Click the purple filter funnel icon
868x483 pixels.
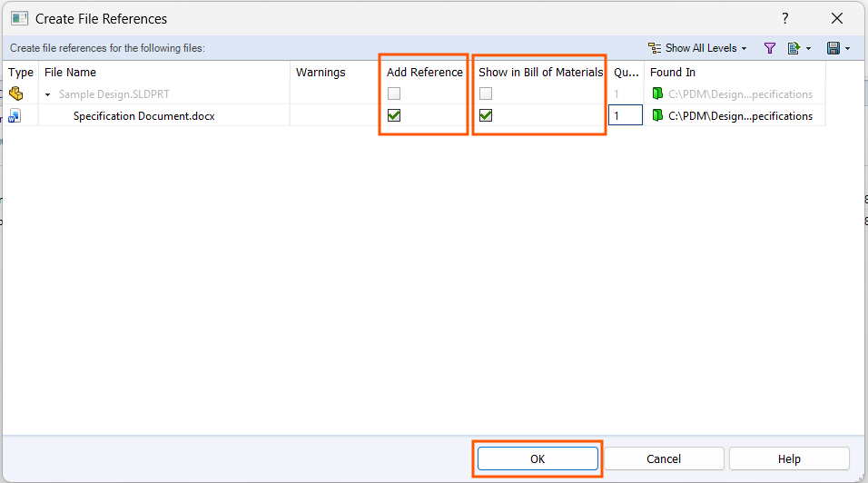coord(769,48)
